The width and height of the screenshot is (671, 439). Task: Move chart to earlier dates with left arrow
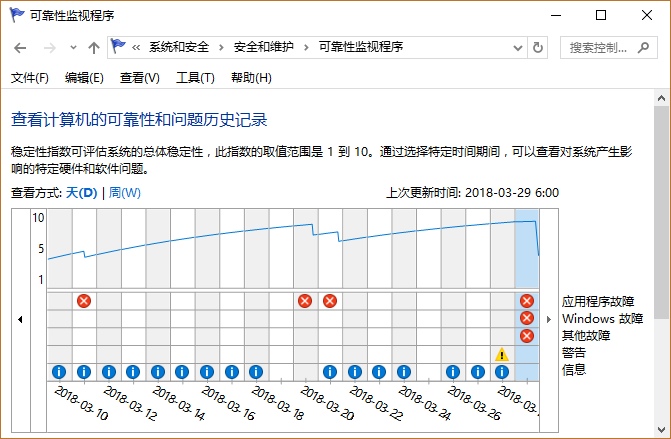(20, 320)
